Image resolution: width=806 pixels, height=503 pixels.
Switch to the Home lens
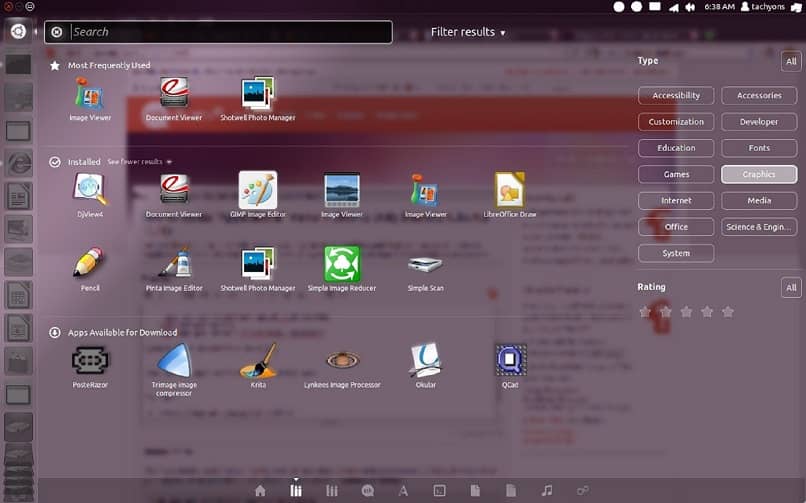coord(260,491)
